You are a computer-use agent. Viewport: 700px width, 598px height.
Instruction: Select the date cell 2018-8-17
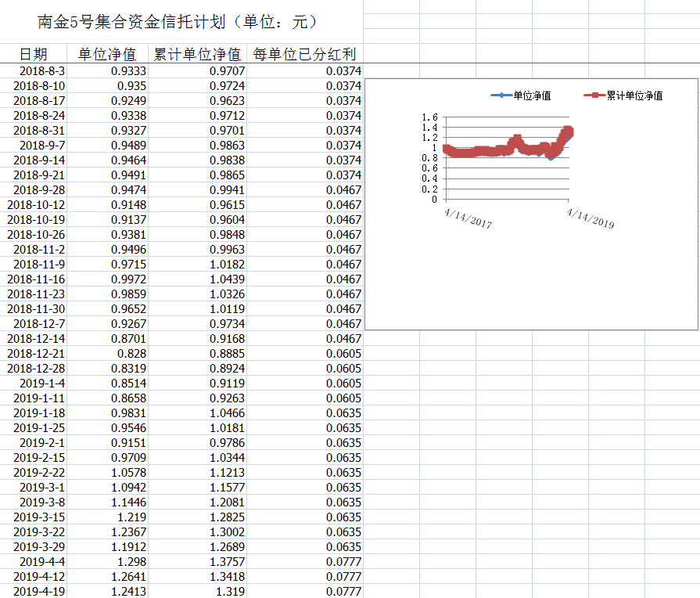click(34, 100)
